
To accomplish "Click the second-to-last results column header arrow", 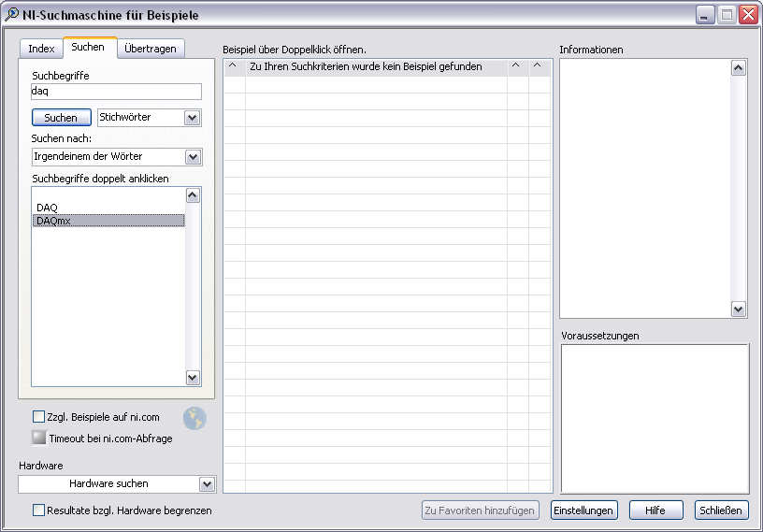I will (517, 65).
